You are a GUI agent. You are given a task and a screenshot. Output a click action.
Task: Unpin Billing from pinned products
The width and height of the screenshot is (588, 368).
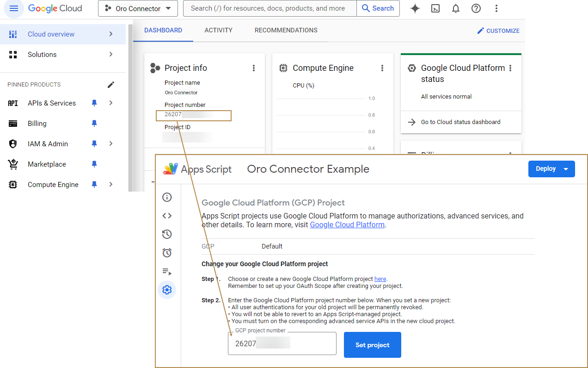coord(94,124)
